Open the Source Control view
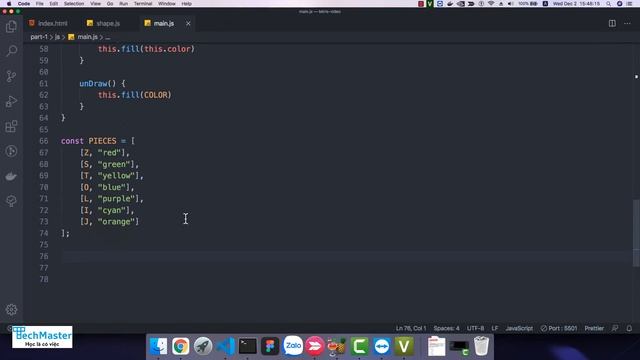Viewport: 640px width, 360px height. (11, 76)
